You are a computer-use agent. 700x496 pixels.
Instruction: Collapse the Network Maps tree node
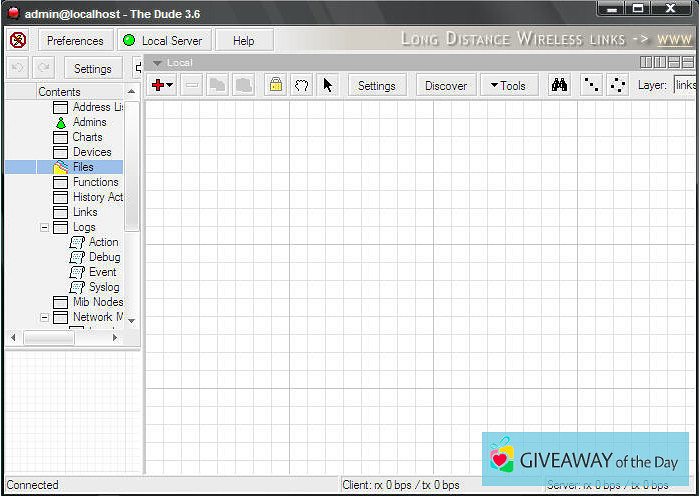click(x=44, y=317)
